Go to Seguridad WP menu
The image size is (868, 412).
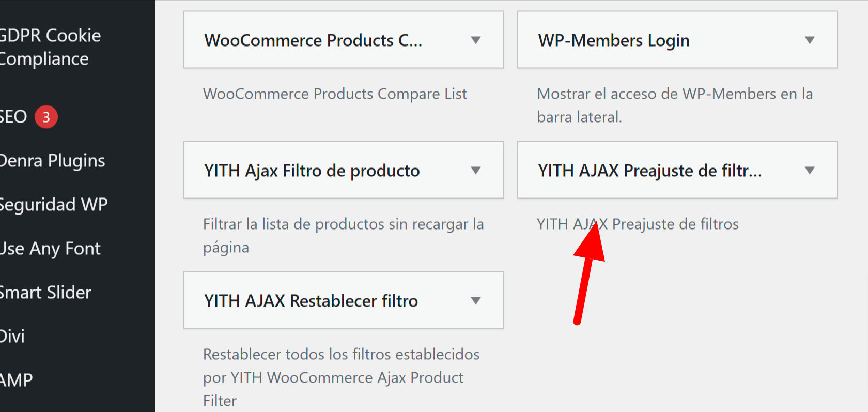(53, 205)
